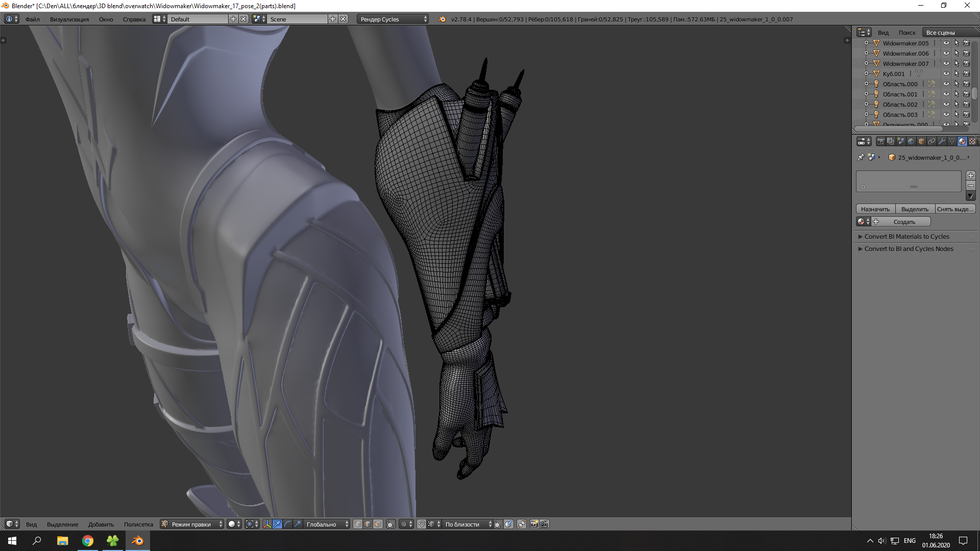Disable rendering for Область.002 camera icon
This screenshot has height=551, width=980.
966,105
